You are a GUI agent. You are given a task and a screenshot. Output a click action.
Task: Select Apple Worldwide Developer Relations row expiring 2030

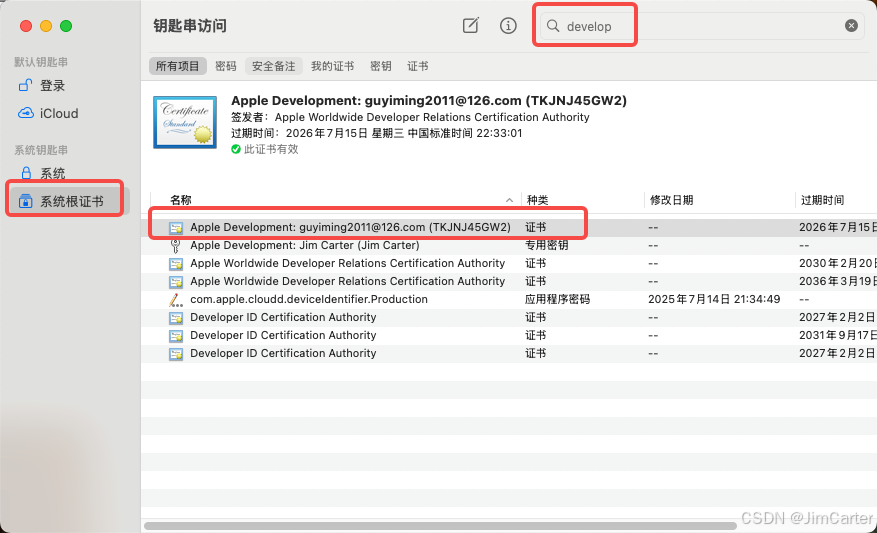tap(509, 263)
